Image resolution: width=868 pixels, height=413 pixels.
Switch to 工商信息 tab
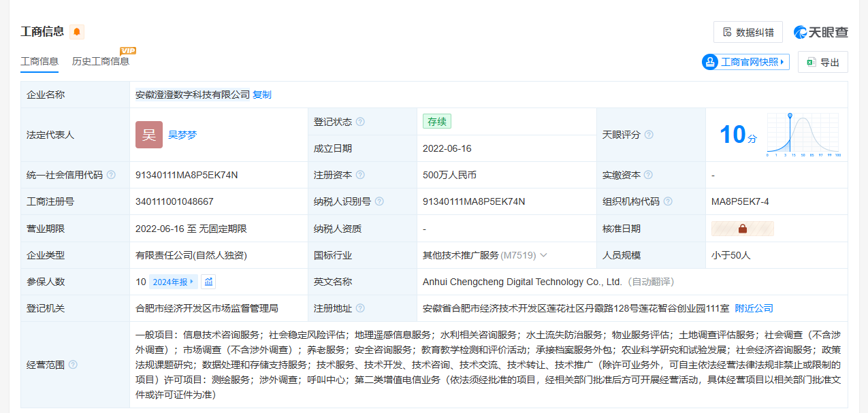click(39, 61)
